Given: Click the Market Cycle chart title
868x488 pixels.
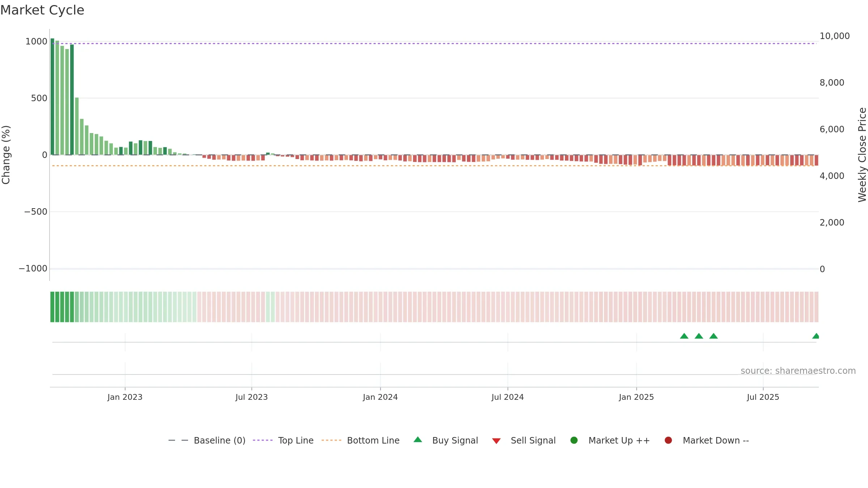Looking at the screenshot, I should tap(42, 10).
